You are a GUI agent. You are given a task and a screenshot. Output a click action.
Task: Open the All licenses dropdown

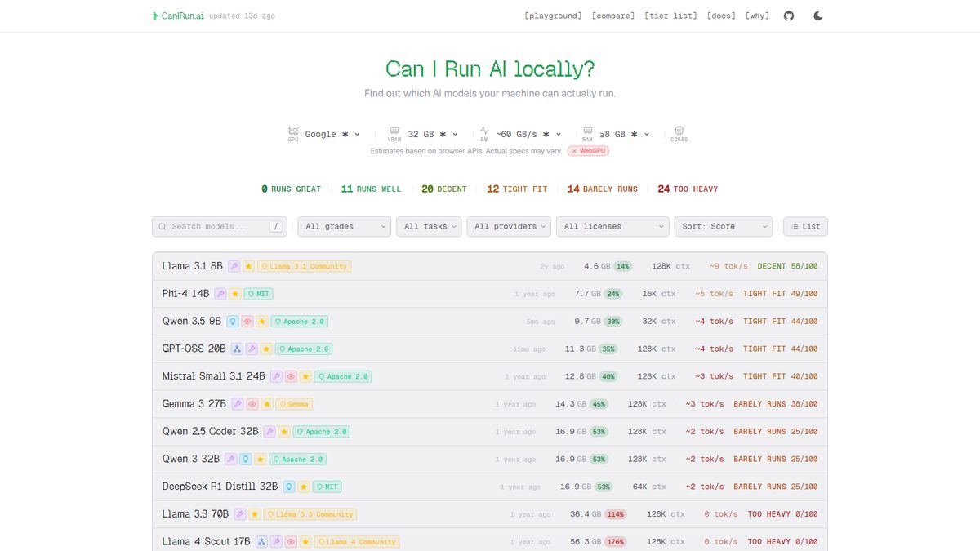(613, 226)
